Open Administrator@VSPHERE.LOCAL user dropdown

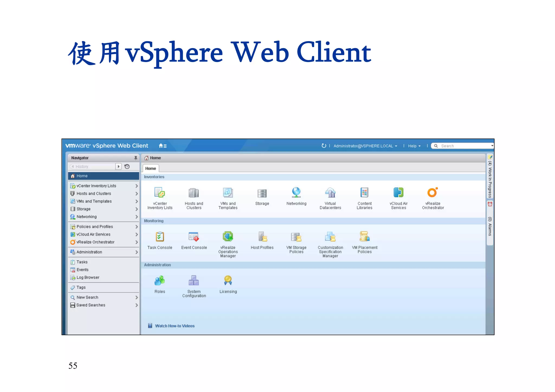point(365,146)
